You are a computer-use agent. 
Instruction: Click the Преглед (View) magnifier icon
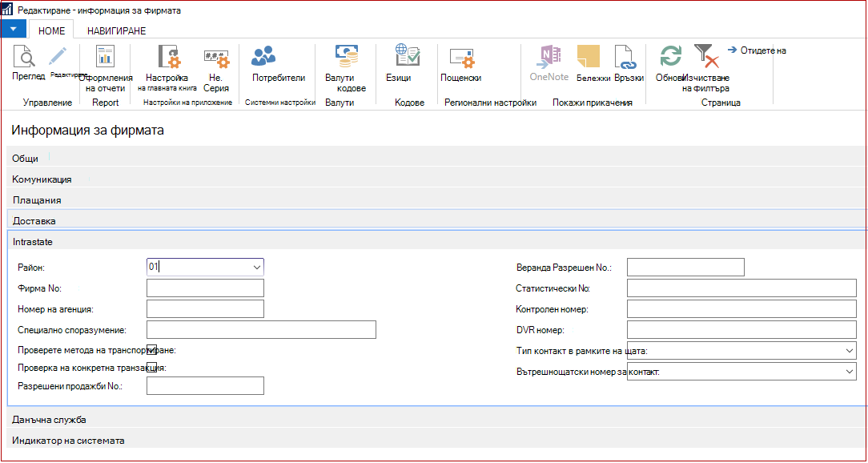(x=24, y=57)
